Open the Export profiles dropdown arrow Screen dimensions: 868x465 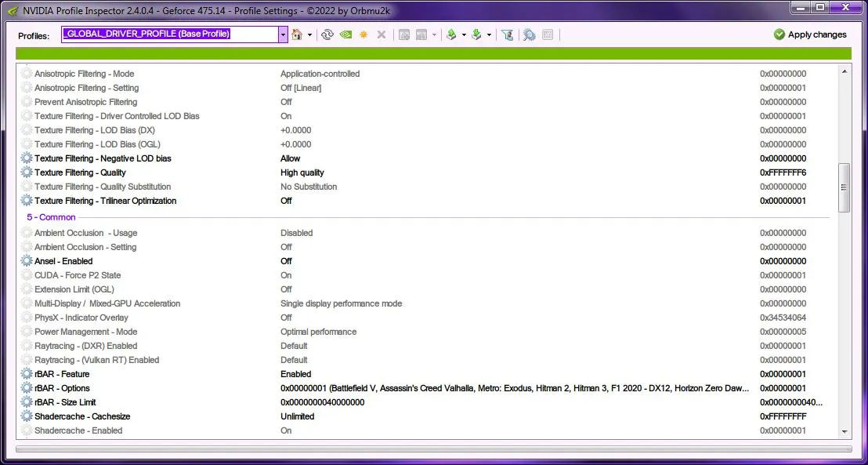pos(464,35)
